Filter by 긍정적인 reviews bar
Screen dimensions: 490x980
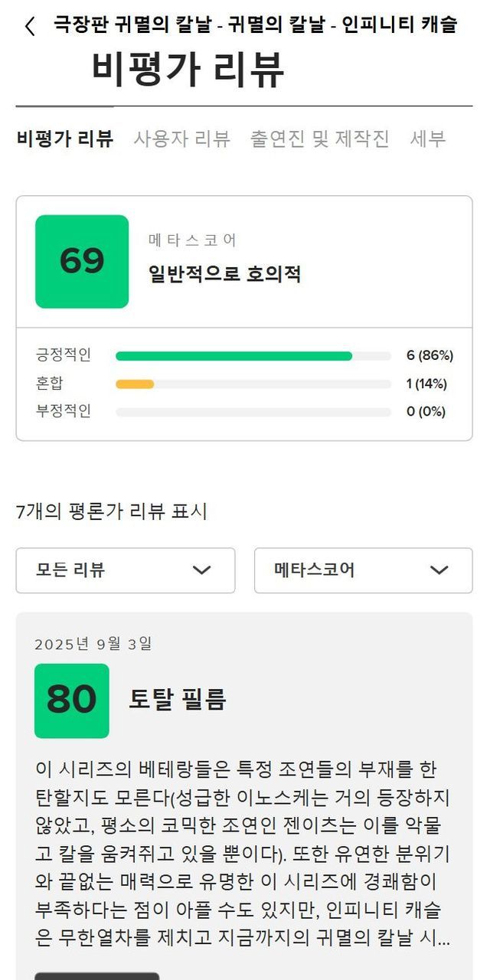253,356
